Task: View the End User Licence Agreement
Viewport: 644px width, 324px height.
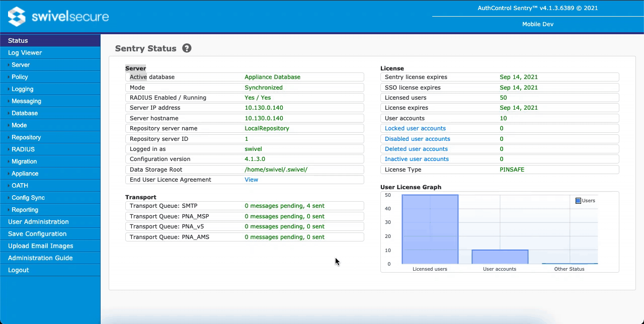Action: [x=251, y=180]
